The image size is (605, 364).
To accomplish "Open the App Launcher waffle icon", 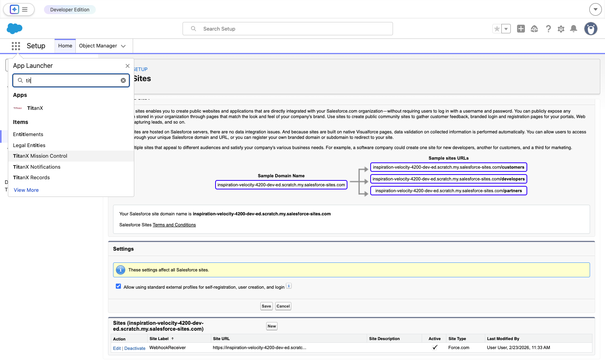I will pos(16,46).
